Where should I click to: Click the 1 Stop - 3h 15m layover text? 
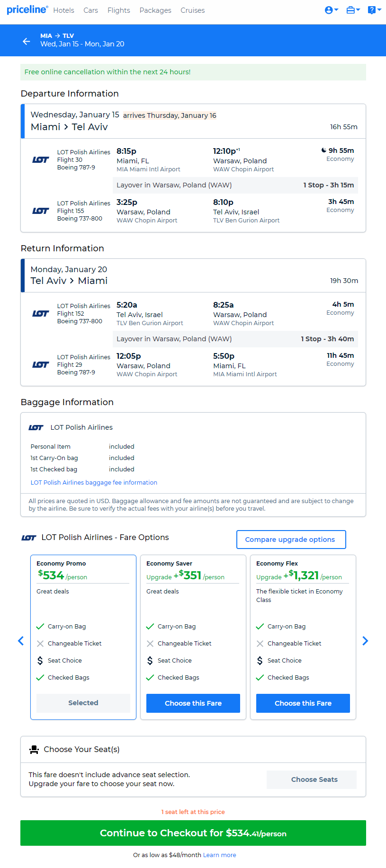[x=329, y=185]
